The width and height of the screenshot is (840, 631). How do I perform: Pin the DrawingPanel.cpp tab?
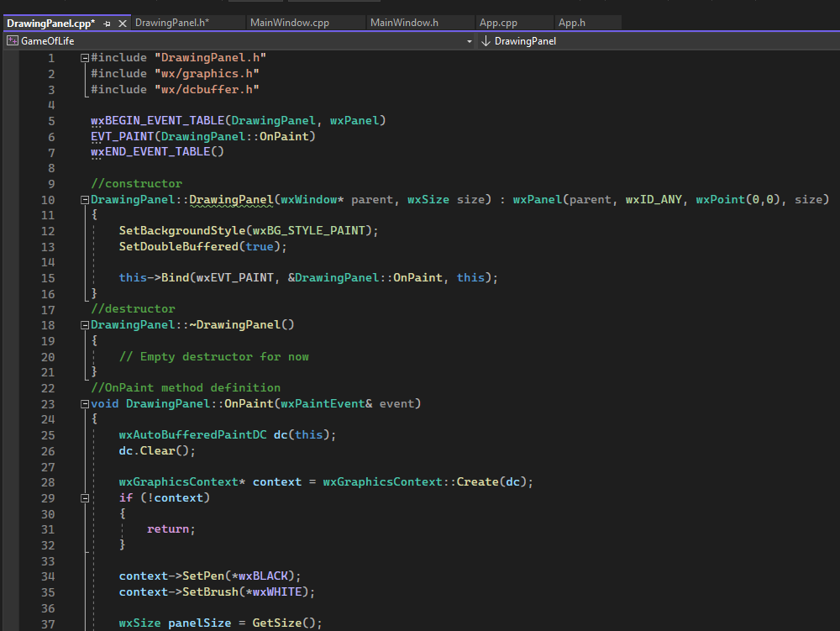[x=107, y=24]
